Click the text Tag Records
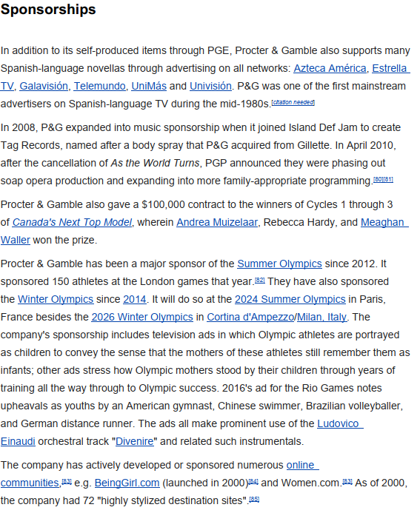 tap(30, 145)
